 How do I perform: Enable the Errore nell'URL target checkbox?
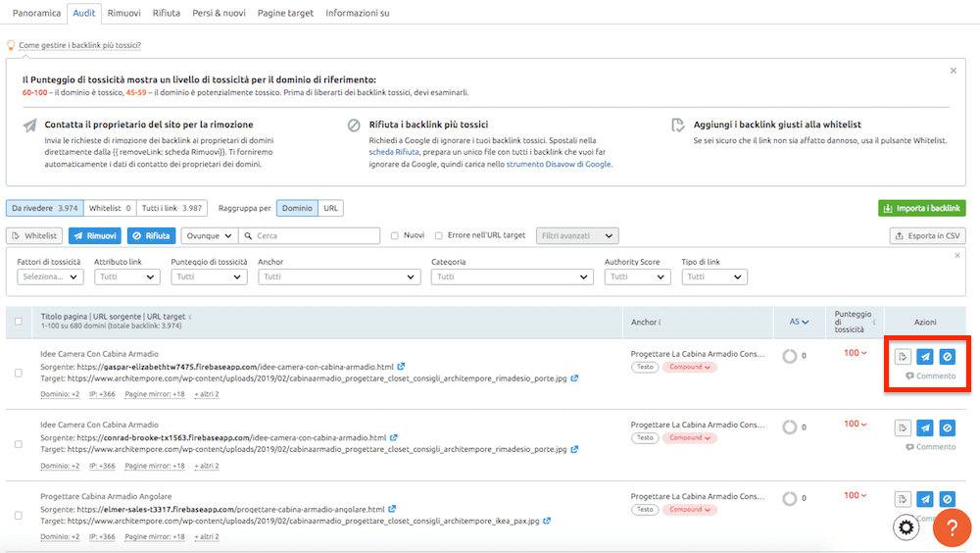438,235
